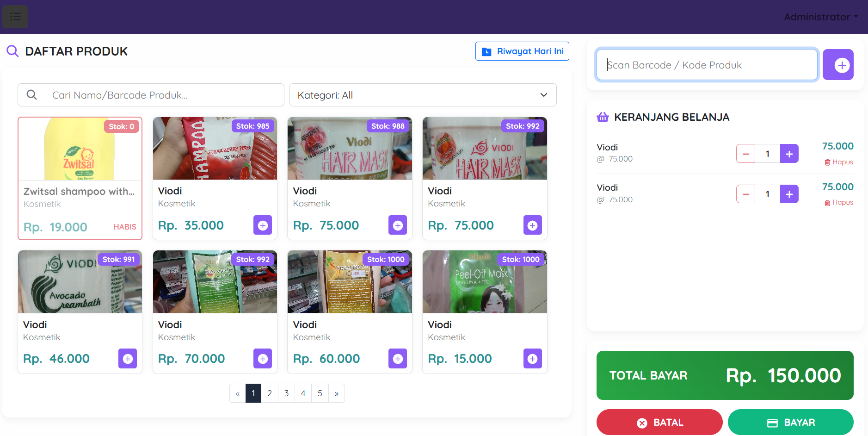Image resolution: width=868 pixels, height=436 pixels.
Task: Click the add barcode plus button
Action: pos(837,65)
